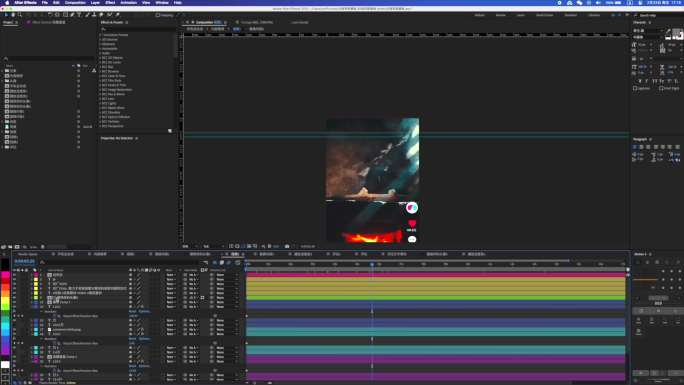Enable the Ligatures checkbox
Screen dimensions: 684x385
tap(635, 88)
